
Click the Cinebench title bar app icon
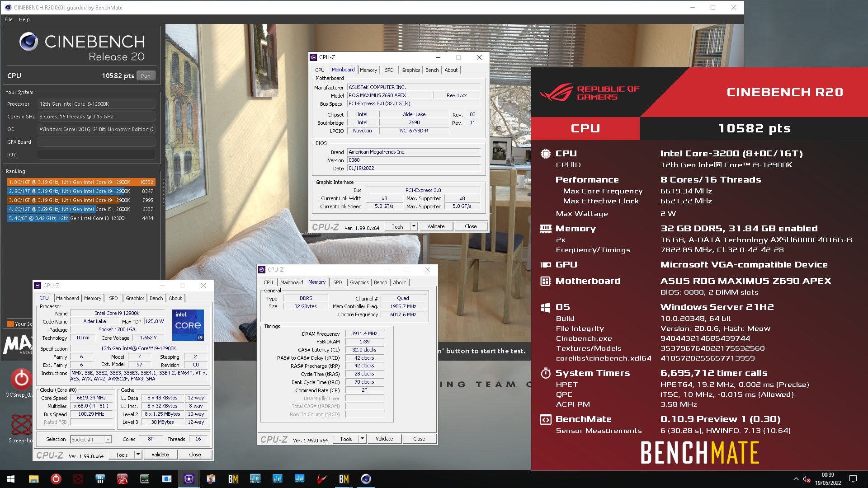click(7, 7)
